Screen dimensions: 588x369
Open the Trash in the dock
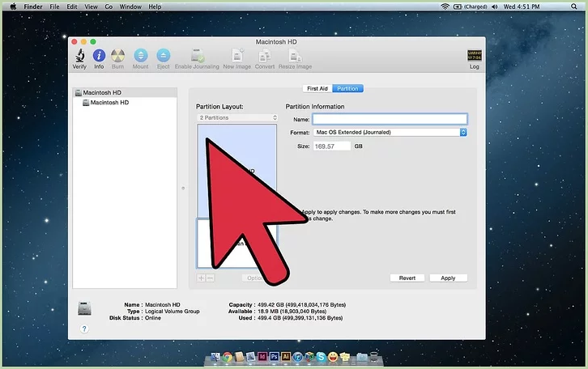[374, 357]
